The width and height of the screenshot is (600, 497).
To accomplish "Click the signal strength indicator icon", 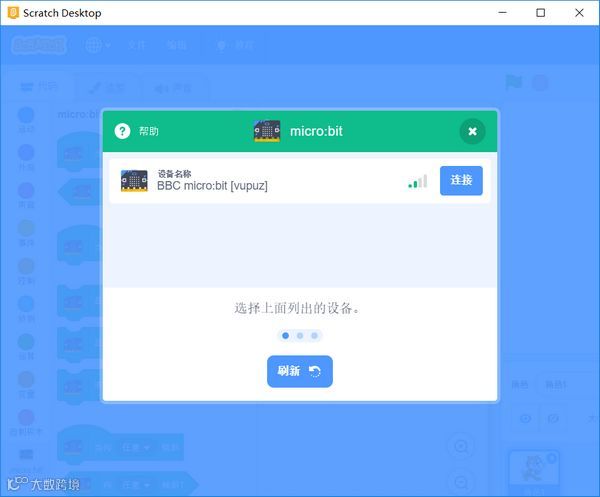I will point(418,181).
